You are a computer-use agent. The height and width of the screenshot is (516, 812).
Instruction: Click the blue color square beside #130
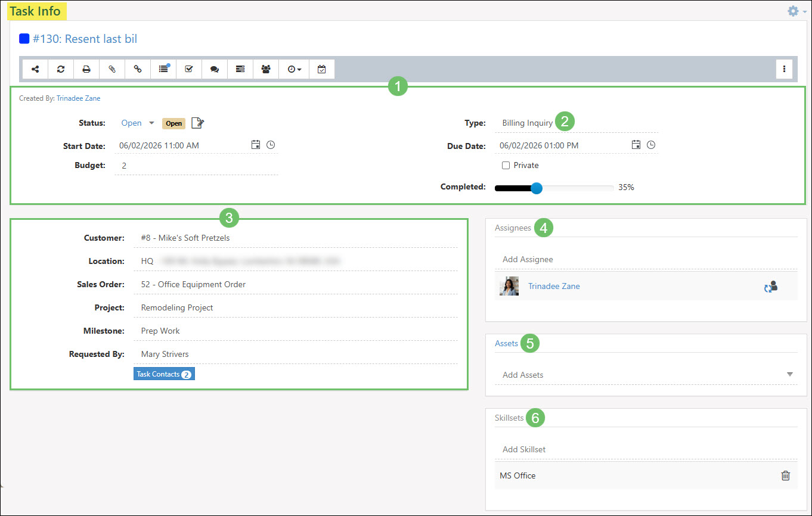pos(24,39)
